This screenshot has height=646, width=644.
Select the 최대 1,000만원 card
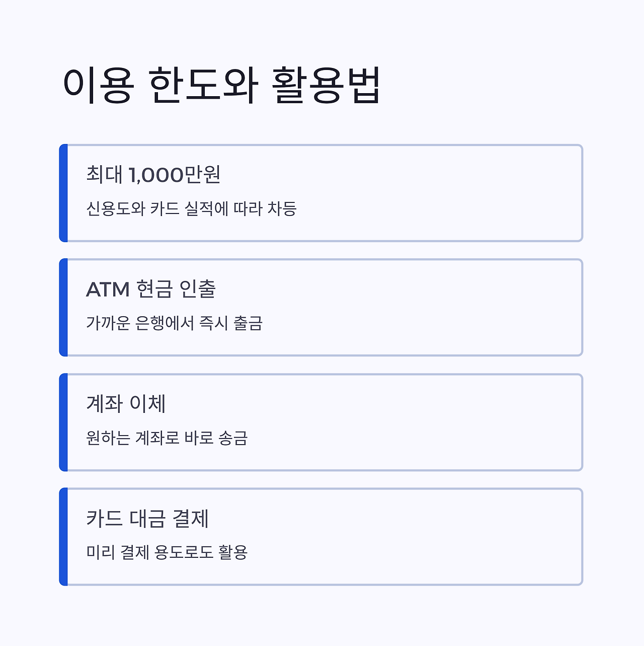321,193
